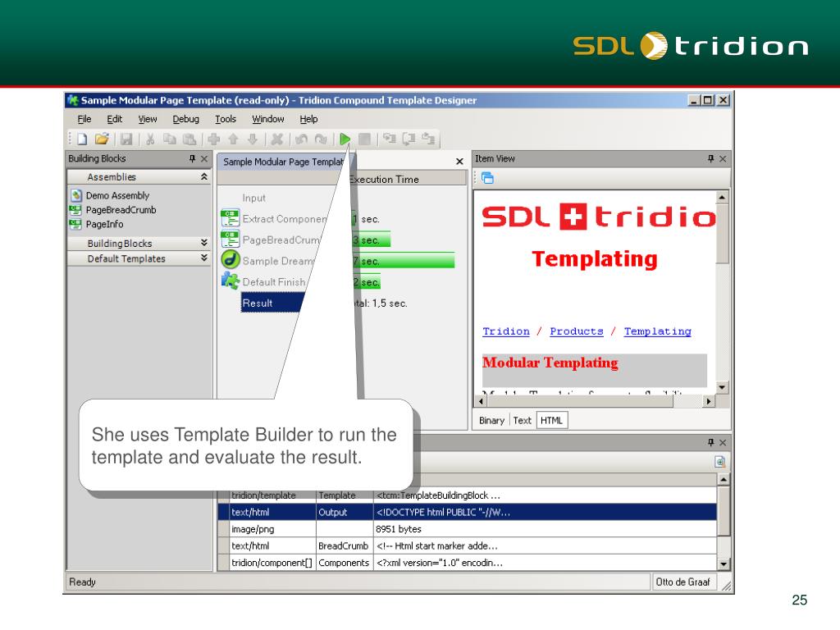The image size is (840, 630).
Task: Click the package list scroll down arrow
Action: [724, 564]
